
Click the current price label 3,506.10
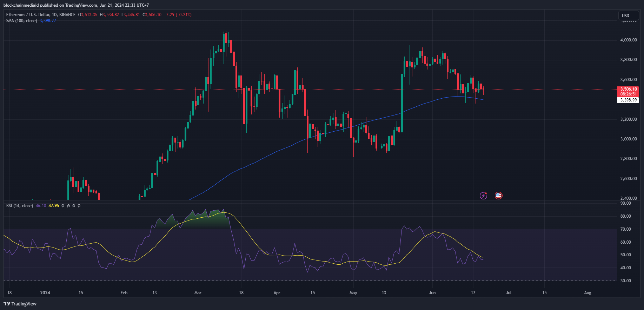[x=628, y=89]
